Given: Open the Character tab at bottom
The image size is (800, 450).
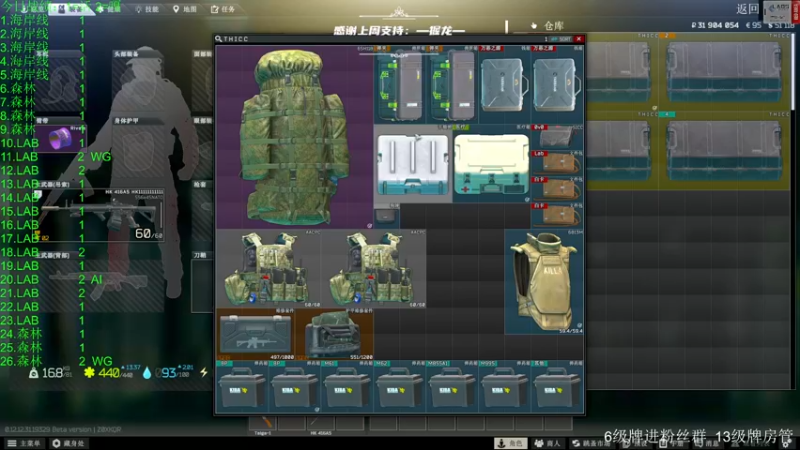Looking at the screenshot, I should click(510, 443).
